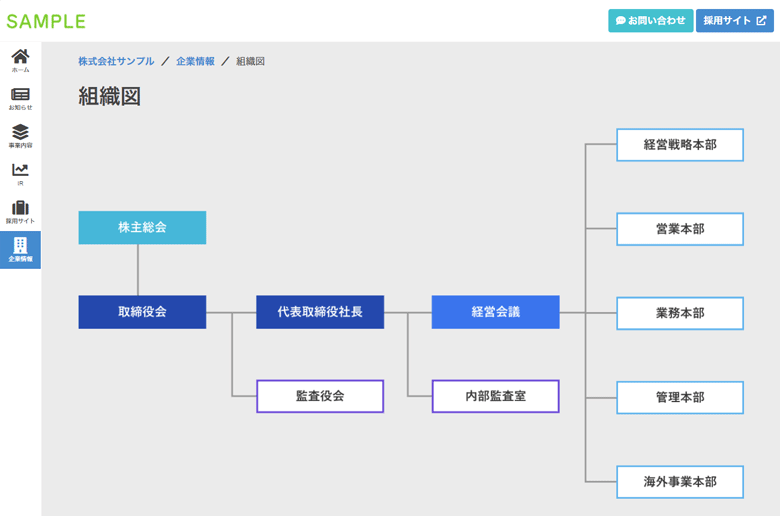
Task: Select the 経営戦略本部 department box
Action: tap(680, 144)
